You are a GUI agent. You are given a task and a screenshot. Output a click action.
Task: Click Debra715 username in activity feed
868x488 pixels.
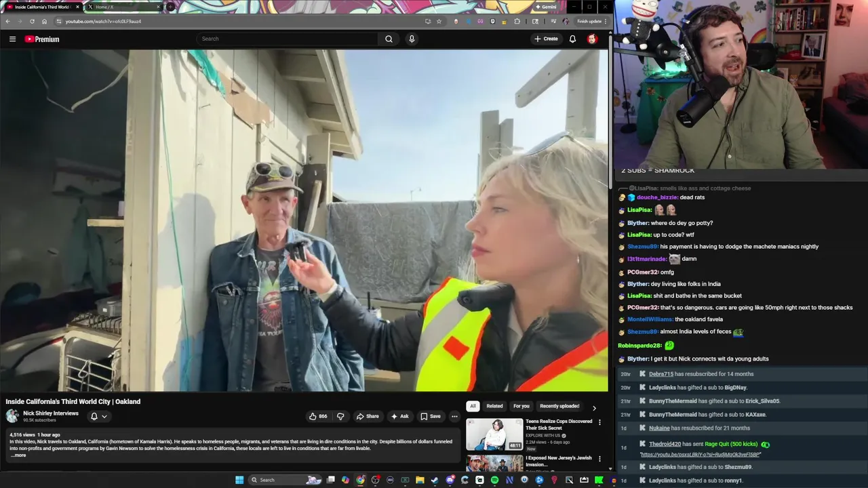(x=661, y=374)
